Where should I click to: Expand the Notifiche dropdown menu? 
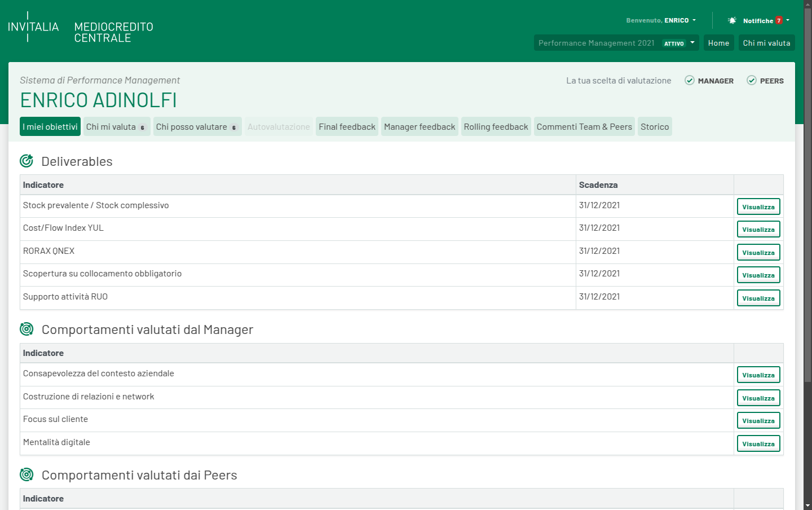coord(766,20)
